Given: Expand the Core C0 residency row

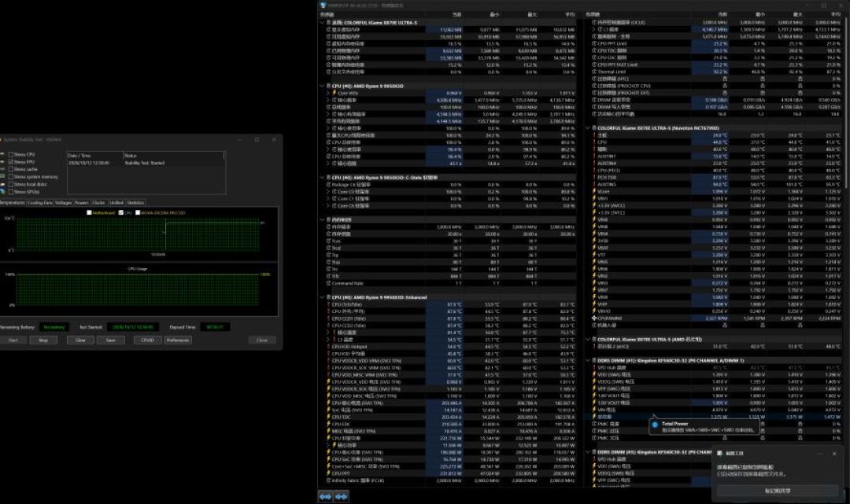Looking at the screenshot, I should [x=328, y=192].
